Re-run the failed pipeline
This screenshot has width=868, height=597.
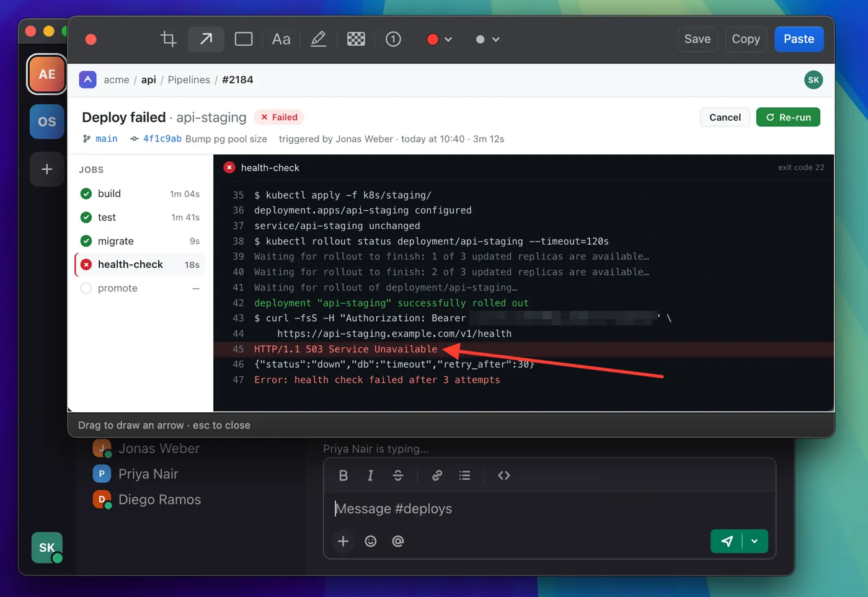788,117
